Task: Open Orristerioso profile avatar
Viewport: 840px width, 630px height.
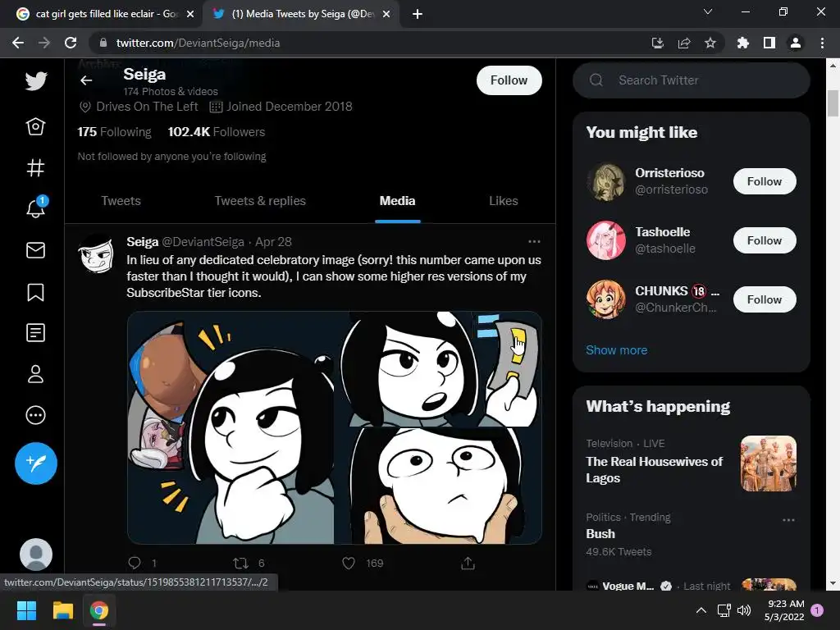Action: [x=606, y=181]
